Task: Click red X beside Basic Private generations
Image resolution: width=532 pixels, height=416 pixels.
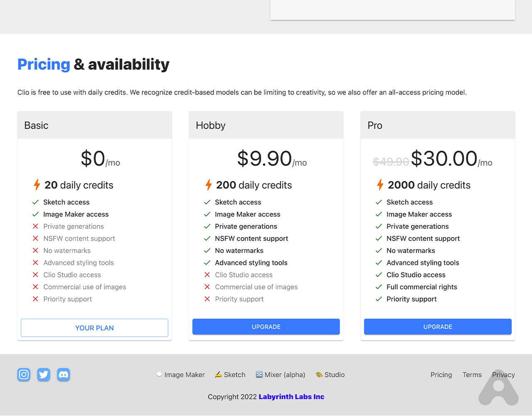Action: click(x=35, y=226)
